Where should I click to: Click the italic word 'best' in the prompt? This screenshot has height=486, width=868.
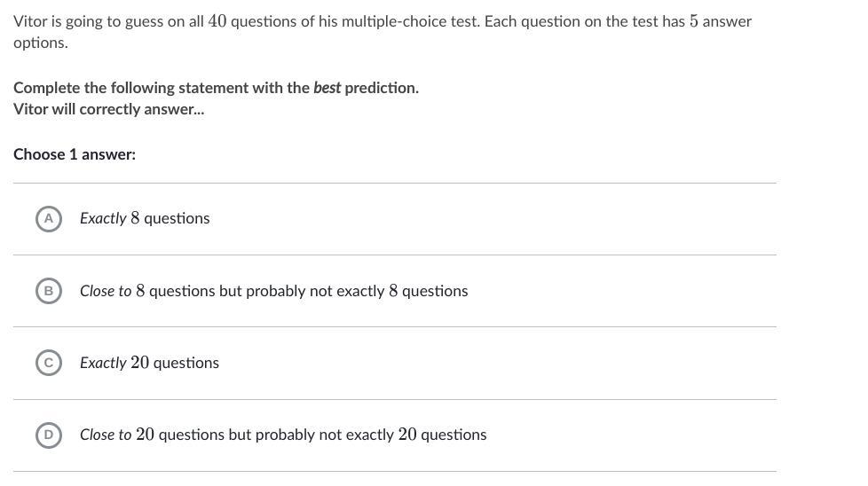pyautogui.click(x=327, y=88)
